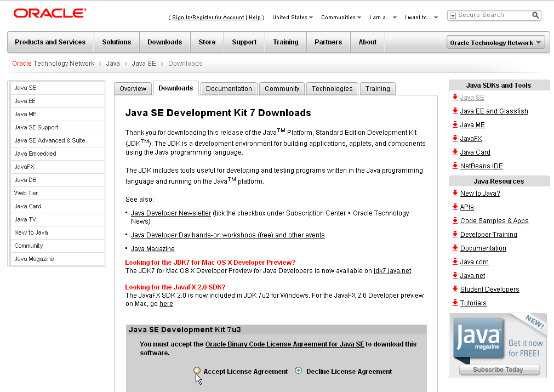The image size is (554, 392).
Task: Open Java EE in left sidebar
Action: pyautogui.click(x=58, y=101)
